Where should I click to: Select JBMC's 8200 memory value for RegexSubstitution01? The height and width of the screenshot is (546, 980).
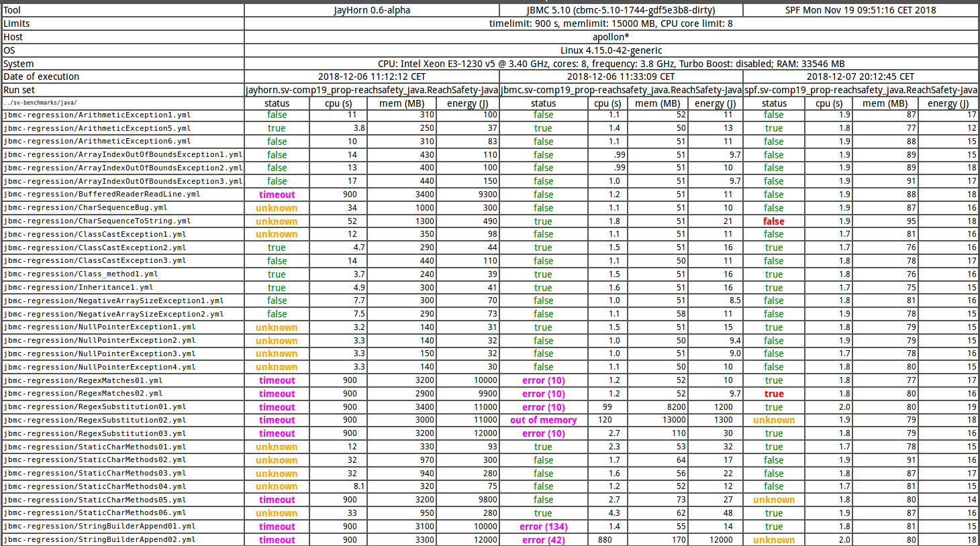click(677, 407)
